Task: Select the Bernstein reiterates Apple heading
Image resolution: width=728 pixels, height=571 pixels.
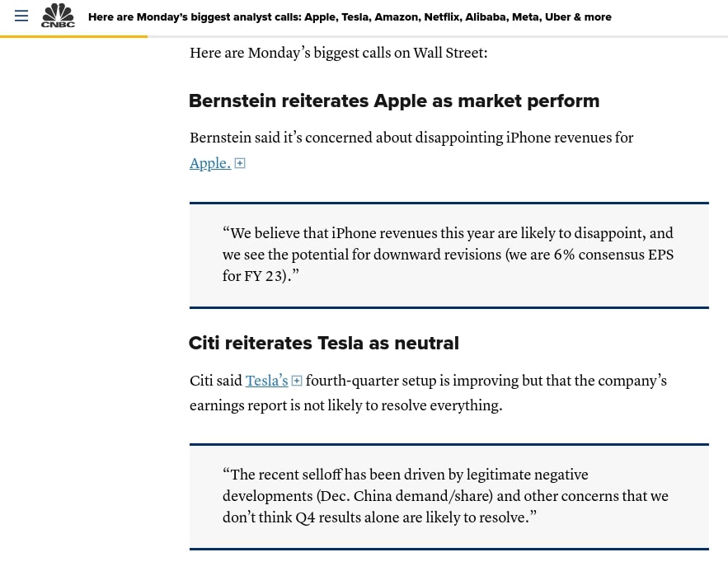Action: [394, 101]
